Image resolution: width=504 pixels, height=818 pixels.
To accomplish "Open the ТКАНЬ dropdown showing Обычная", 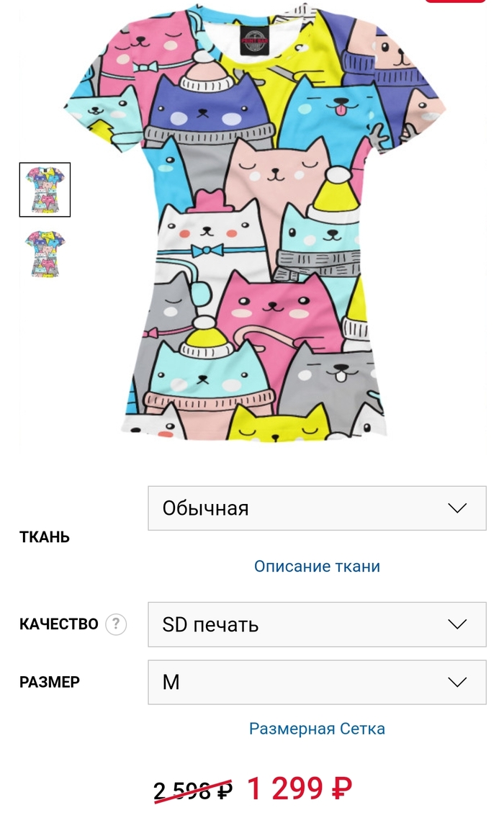I will 318,508.
